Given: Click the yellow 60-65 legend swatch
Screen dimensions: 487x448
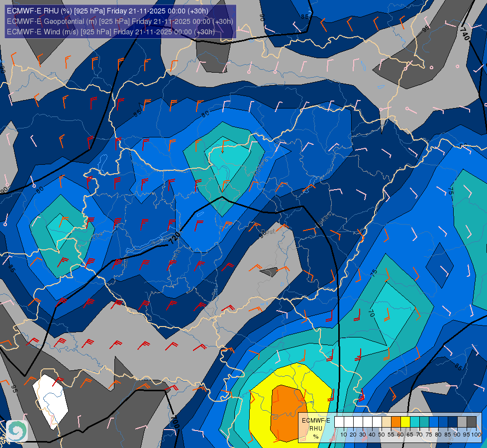Looking at the screenshot, I should [405, 422].
